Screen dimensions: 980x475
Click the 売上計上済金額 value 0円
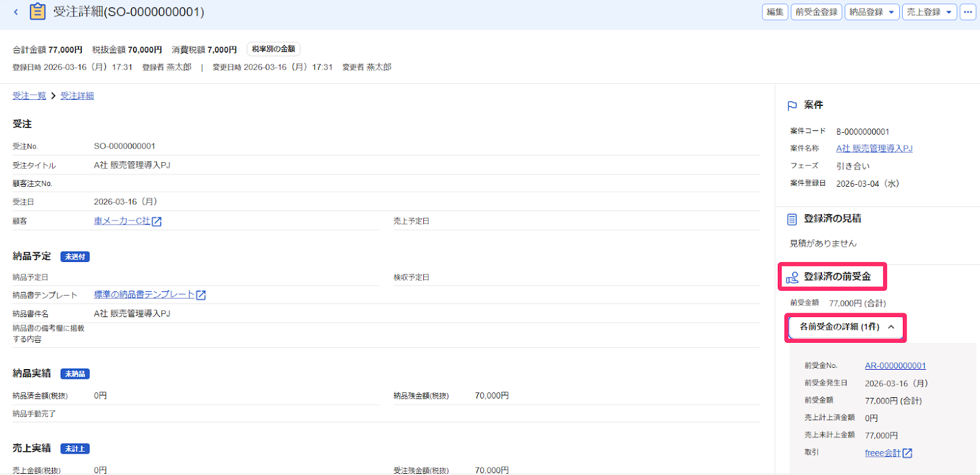[871, 418]
